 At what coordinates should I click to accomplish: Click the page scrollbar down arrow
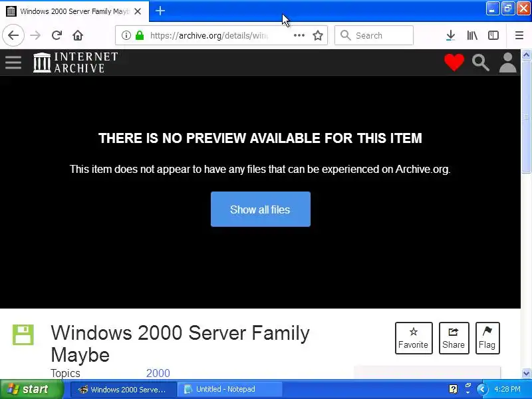[x=526, y=373]
